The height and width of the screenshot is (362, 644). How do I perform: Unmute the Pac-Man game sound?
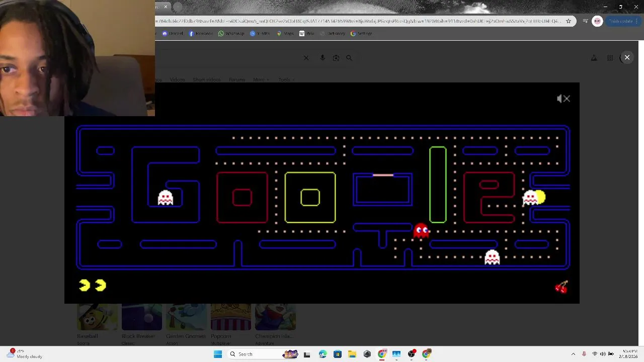(563, 99)
